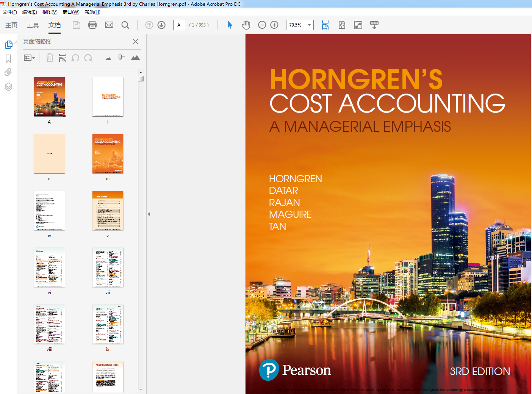Switch to 主页 tab
Image resolution: width=532 pixels, height=394 pixels.
click(11, 25)
